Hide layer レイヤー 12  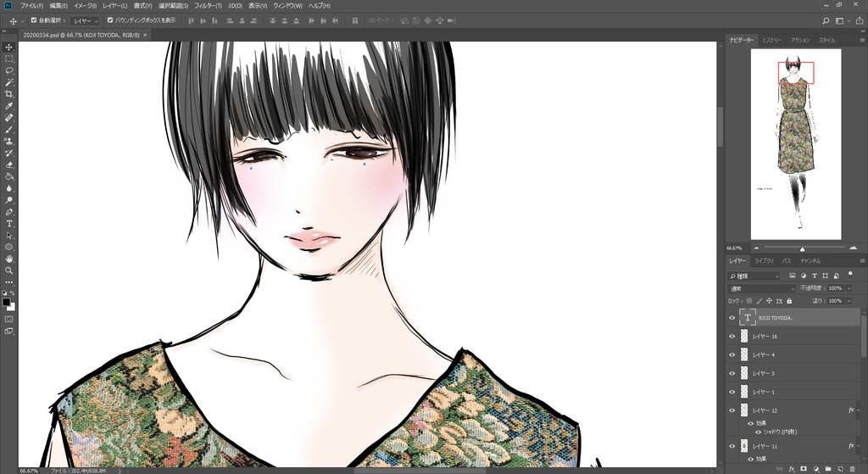tap(732, 410)
